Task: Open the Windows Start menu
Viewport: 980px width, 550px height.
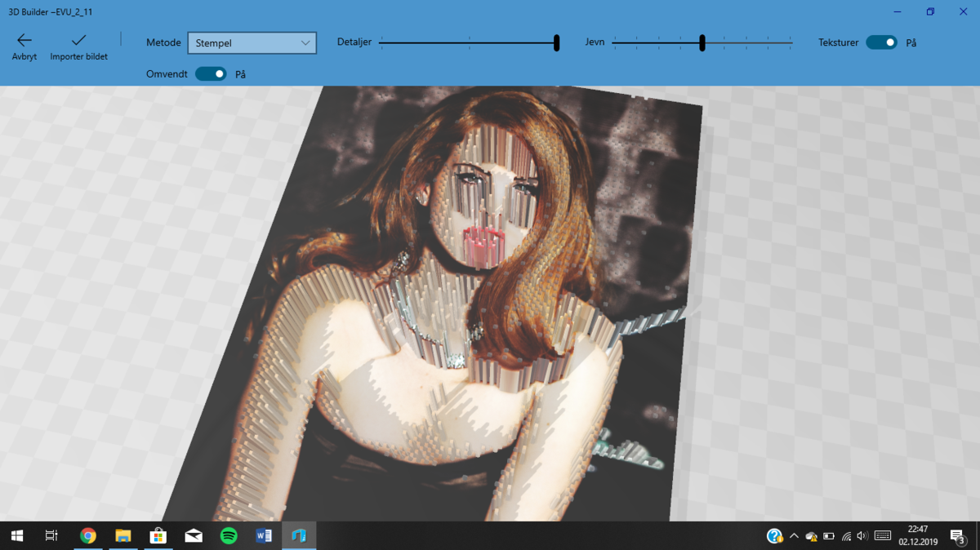Action: [16, 535]
